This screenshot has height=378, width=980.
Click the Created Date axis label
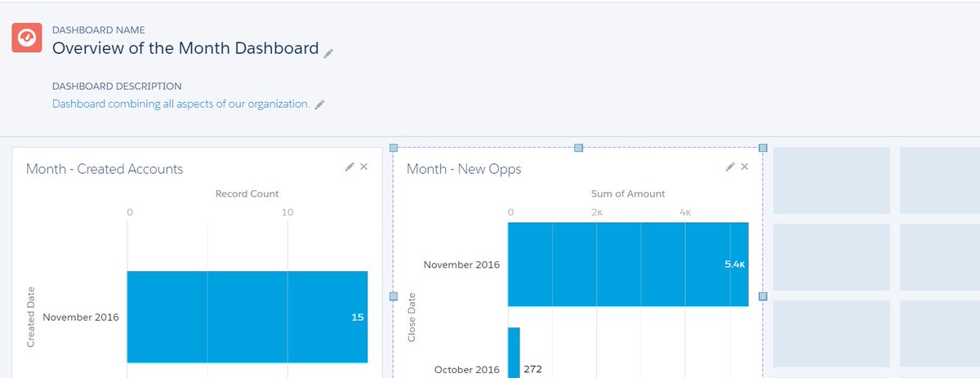31,318
